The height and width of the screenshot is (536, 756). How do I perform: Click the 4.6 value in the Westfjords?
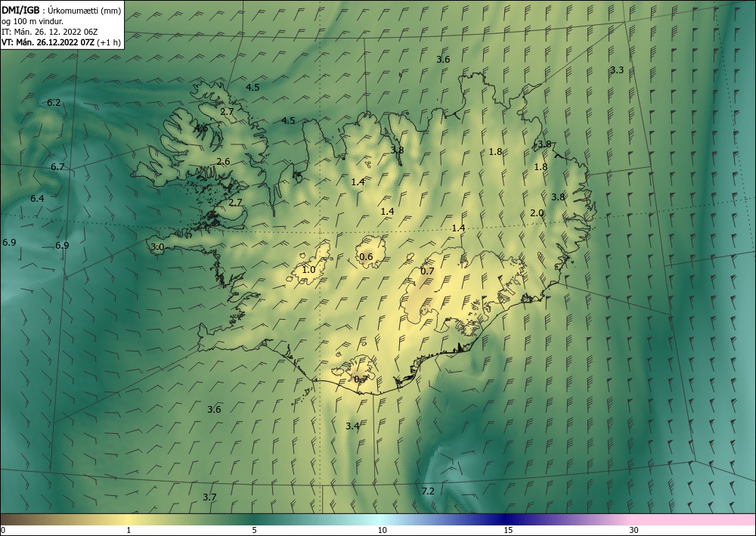201,129
